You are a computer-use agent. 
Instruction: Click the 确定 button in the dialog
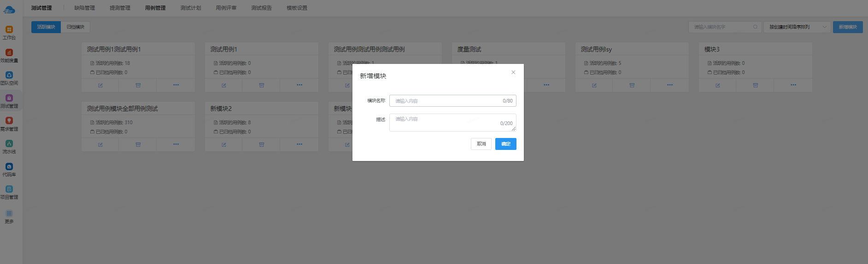506,144
